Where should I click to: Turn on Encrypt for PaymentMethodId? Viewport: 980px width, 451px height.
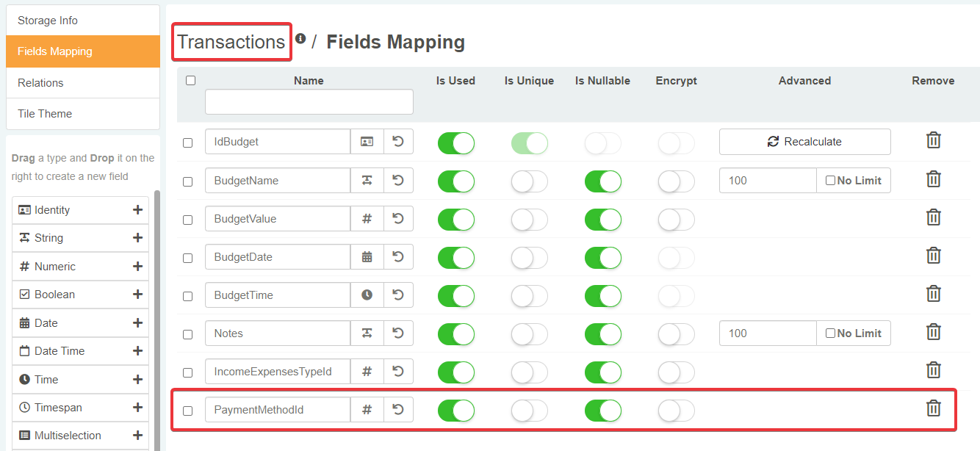676,411
